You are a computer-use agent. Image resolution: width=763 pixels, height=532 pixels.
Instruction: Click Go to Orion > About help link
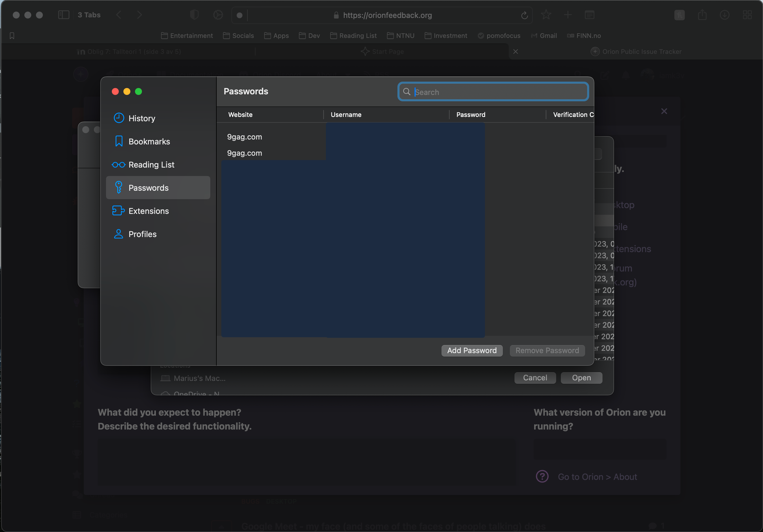(x=597, y=476)
